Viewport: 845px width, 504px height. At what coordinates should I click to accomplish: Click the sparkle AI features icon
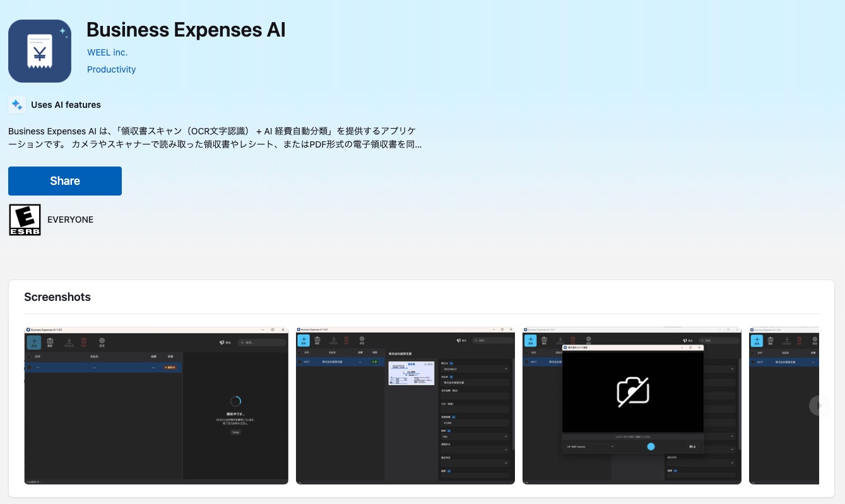pos(17,105)
